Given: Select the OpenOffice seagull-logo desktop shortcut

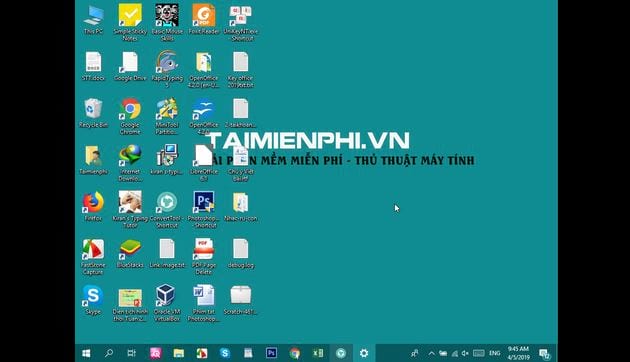Looking at the screenshot, I should coord(204,116).
